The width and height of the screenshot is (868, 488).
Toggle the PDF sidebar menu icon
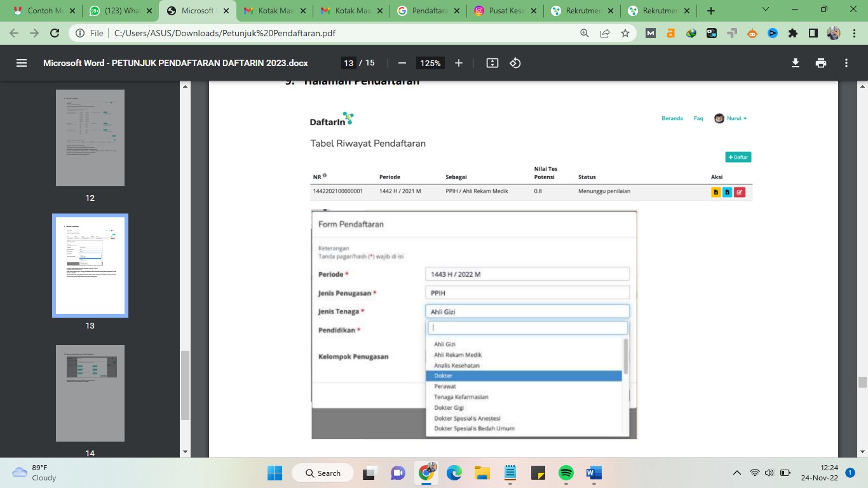[22, 63]
